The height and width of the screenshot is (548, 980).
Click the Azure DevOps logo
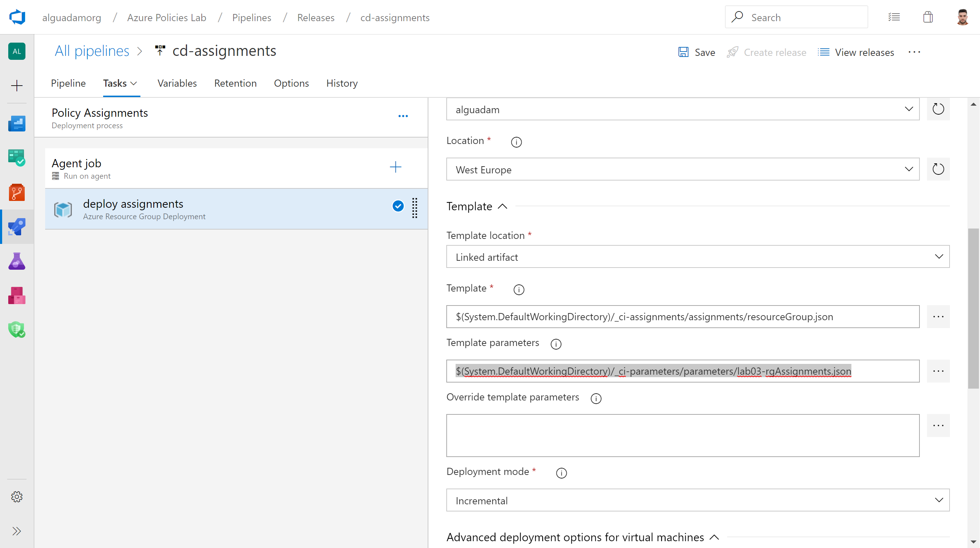pyautogui.click(x=17, y=17)
